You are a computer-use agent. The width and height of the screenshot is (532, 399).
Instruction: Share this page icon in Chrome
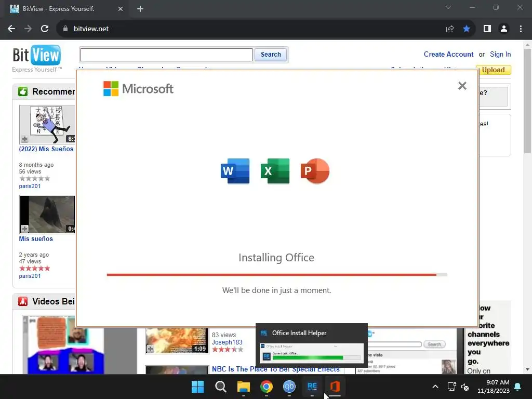pos(450,29)
